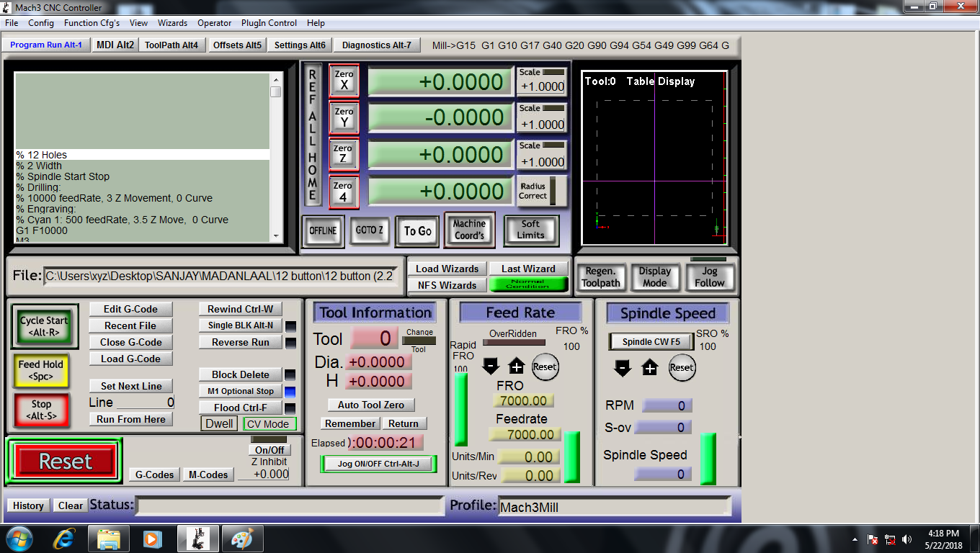
Task: Click Rewind Ctrl-W button
Action: click(241, 309)
